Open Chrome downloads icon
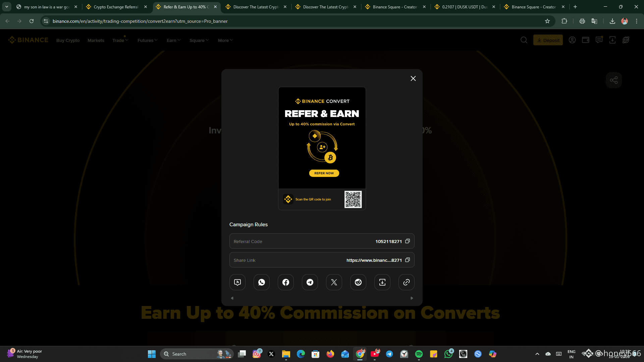Screen dimensions: 644x362 [x=612, y=21]
